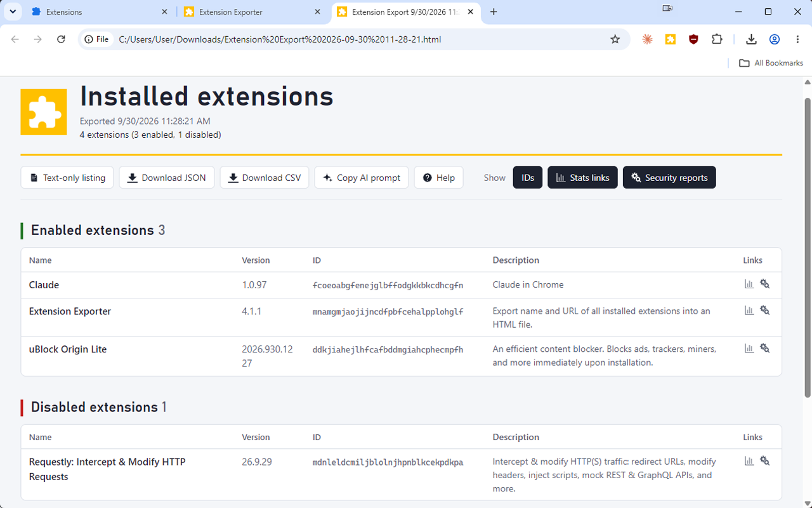Bookmark this page with the star icon
The height and width of the screenshot is (508, 812).
(615, 39)
